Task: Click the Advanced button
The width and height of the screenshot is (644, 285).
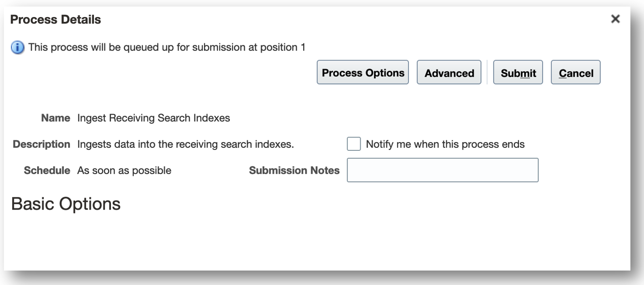Action: point(449,73)
